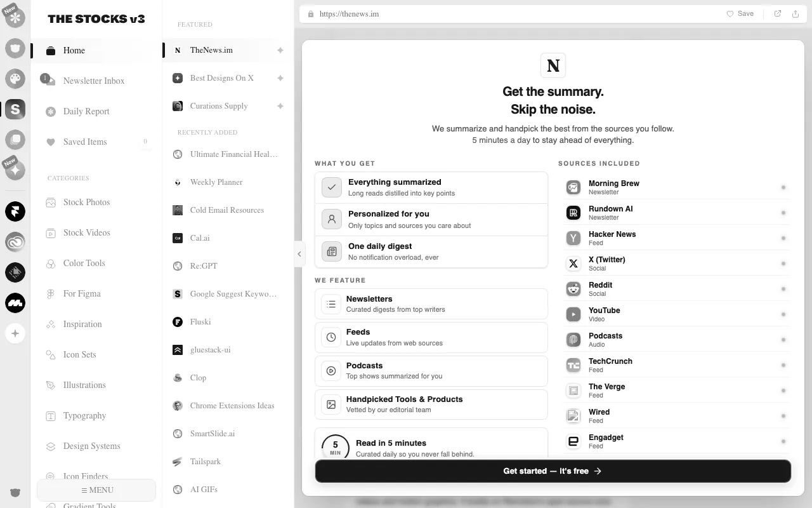The image size is (812, 508).
Task: Click the share icon in the address bar
Action: click(x=796, y=14)
